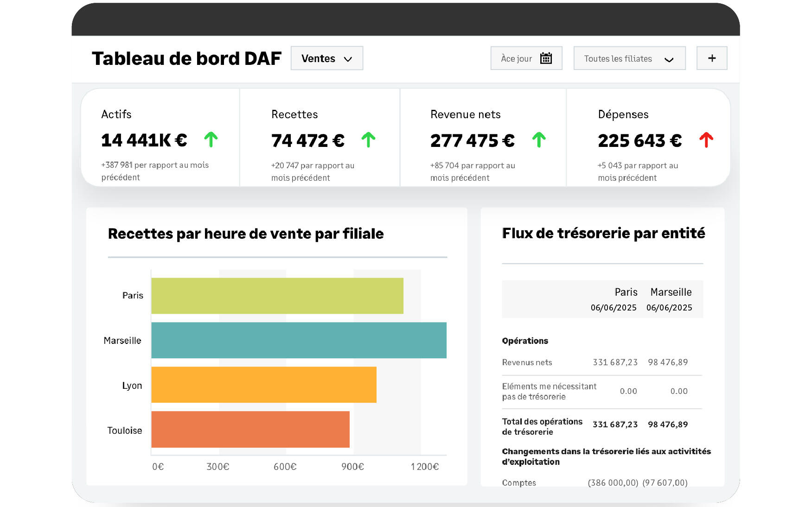Screen dimensions: 812x507
Task: Select Revenus nets Marseille value 98 476,89
Action: (x=668, y=362)
